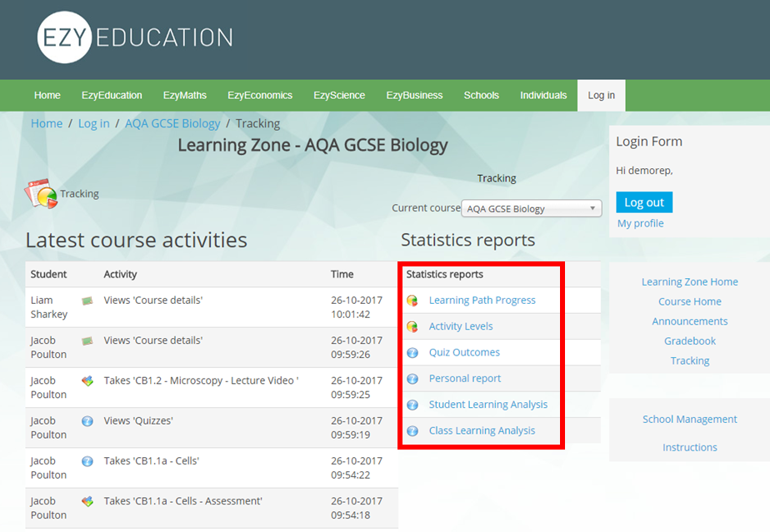
Task: Click the EZY Education logo
Action: click(x=135, y=37)
